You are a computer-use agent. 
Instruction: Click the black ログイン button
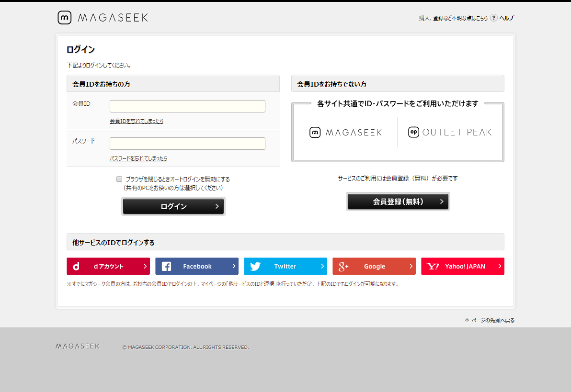173,206
